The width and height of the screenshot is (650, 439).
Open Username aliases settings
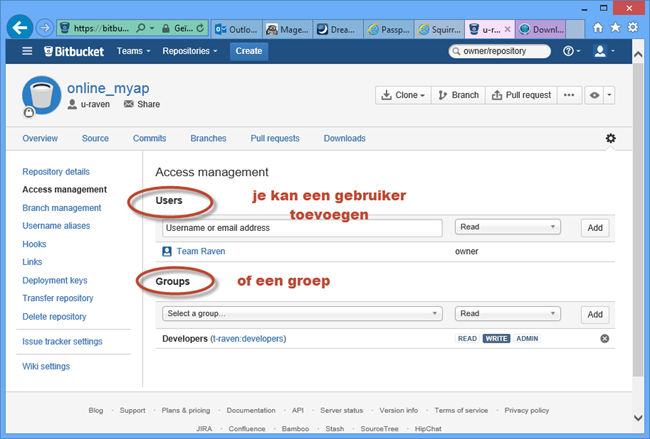(56, 226)
